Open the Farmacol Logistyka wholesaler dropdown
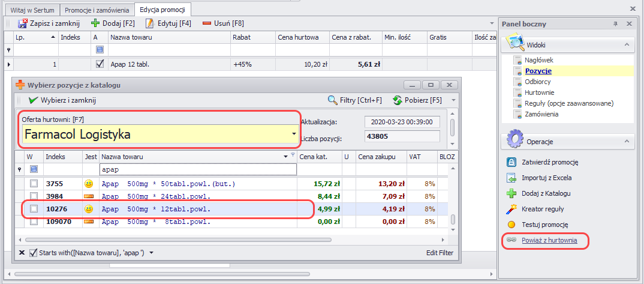Viewport: 644px width, 284px height. pos(294,134)
